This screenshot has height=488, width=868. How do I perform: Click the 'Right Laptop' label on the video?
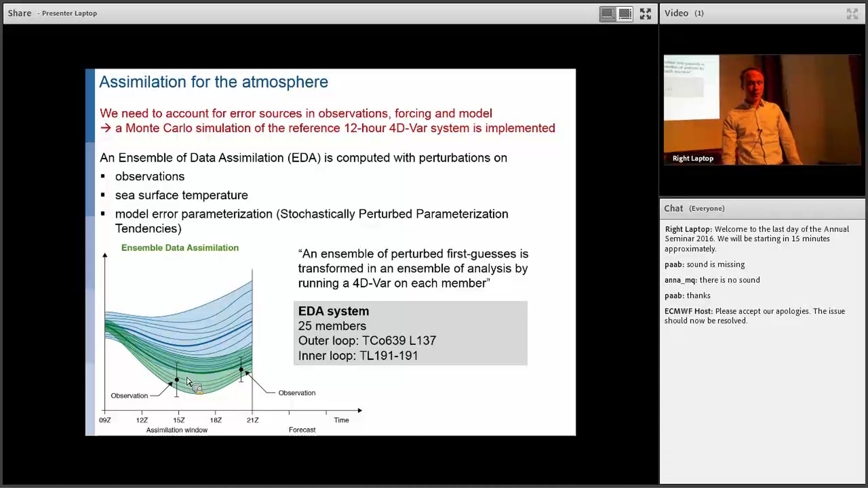693,158
